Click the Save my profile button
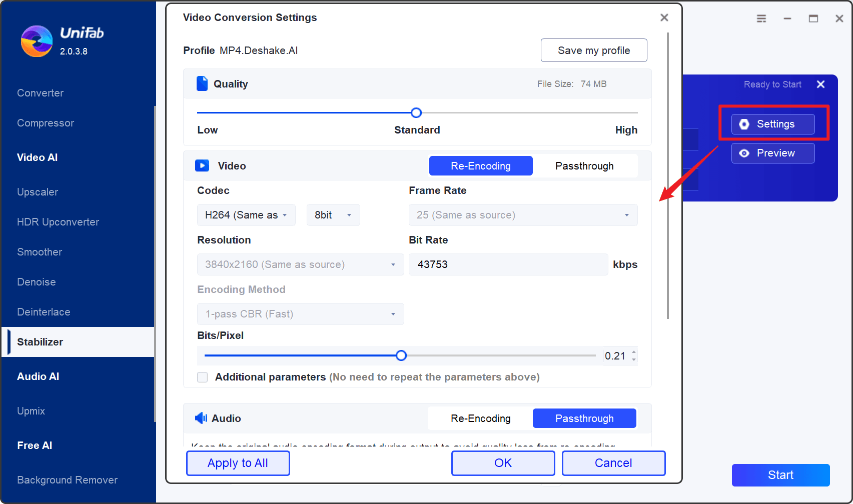 tap(594, 50)
